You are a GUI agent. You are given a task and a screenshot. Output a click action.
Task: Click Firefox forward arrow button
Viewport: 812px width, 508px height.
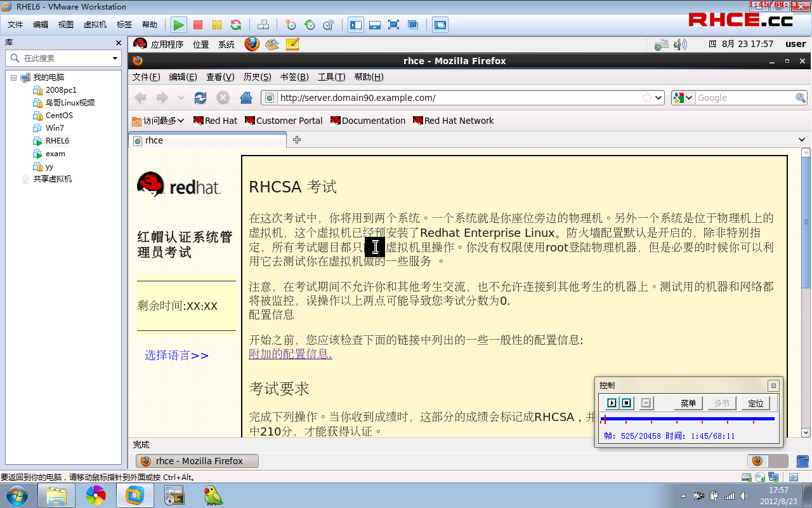pos(162,98)
